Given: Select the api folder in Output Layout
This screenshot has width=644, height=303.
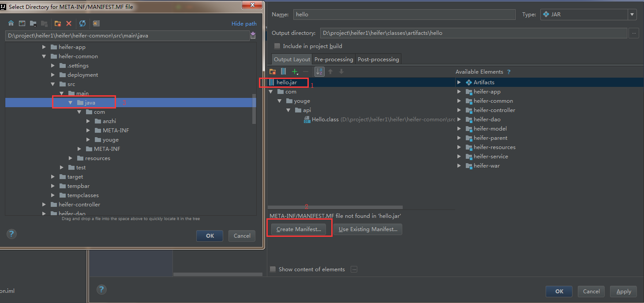Looking at the screenshot, I should point(307,110).
